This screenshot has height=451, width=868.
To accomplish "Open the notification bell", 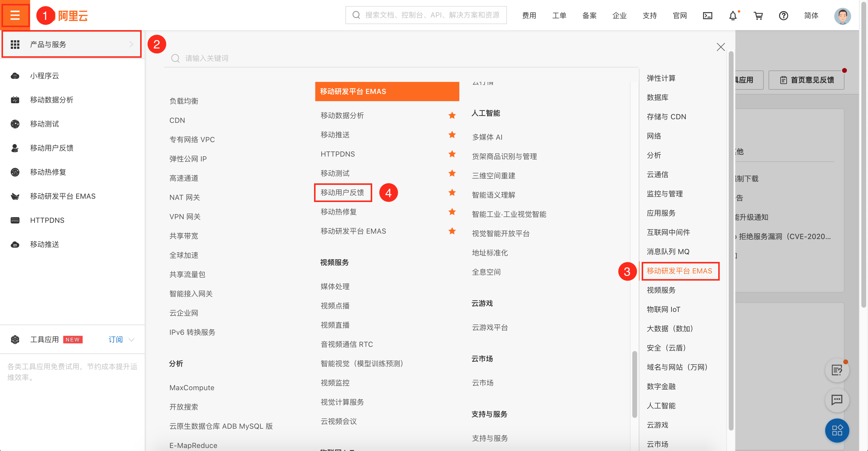I will [733, 15].
